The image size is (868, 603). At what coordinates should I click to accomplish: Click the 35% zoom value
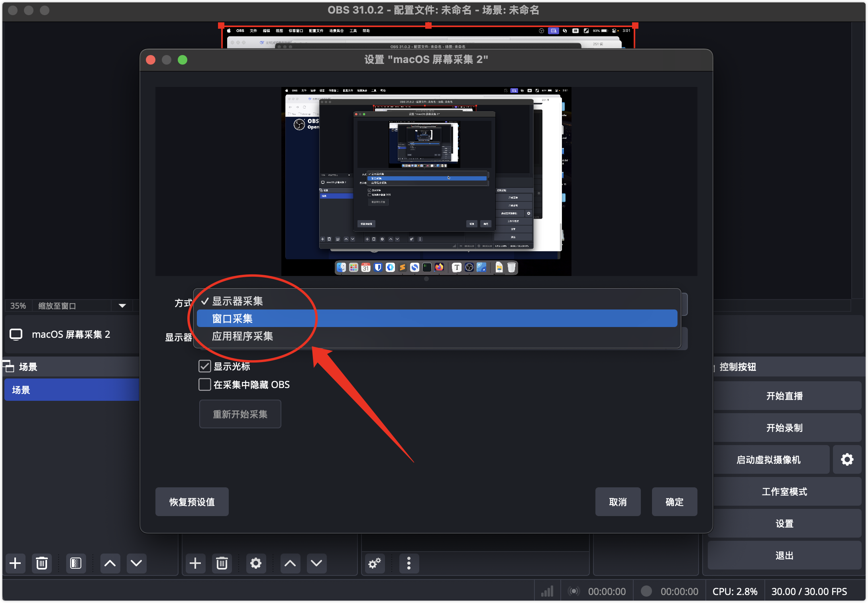click(18, 306)
